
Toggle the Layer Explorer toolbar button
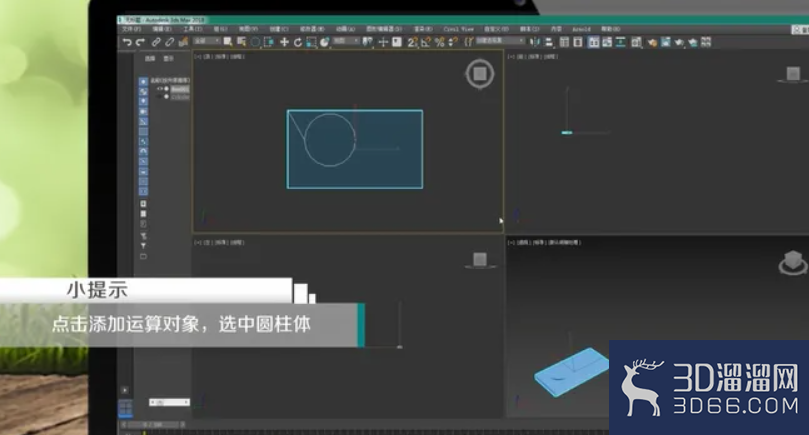[x=578, y=42]
